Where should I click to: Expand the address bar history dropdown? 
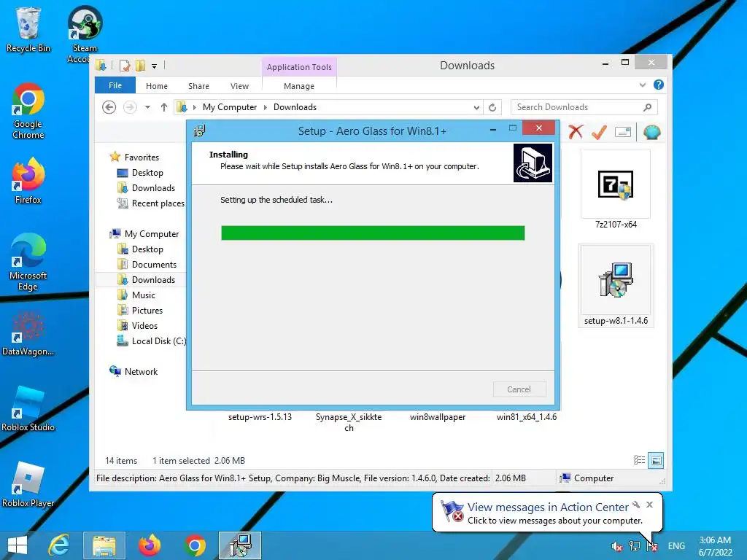pyautogui.click(x=476, y=108)
